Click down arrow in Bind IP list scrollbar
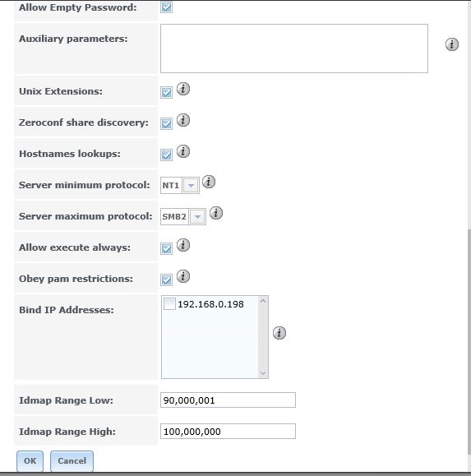The height and width of the screenshot is (476, 471). click(263, 372)
